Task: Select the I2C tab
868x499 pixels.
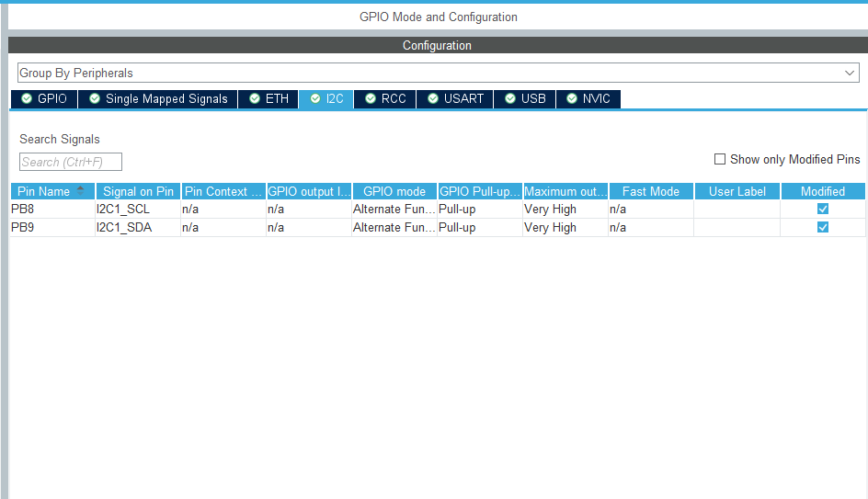Action: (x=326, y=98)
